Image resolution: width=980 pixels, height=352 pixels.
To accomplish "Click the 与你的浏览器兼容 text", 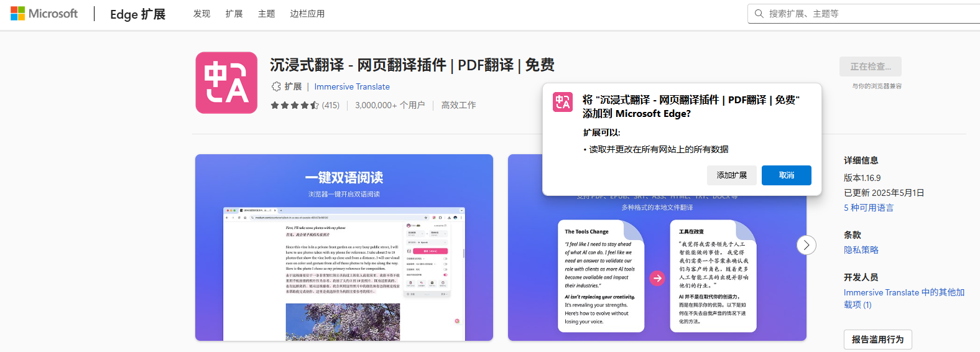I will [x=877, y=86].
